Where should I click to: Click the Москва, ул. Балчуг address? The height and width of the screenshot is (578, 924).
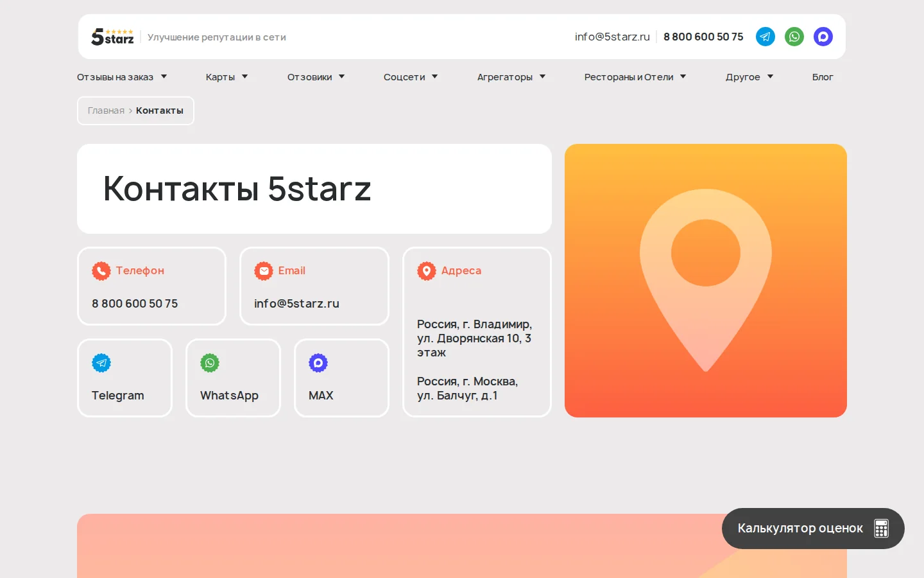[467, 389]
